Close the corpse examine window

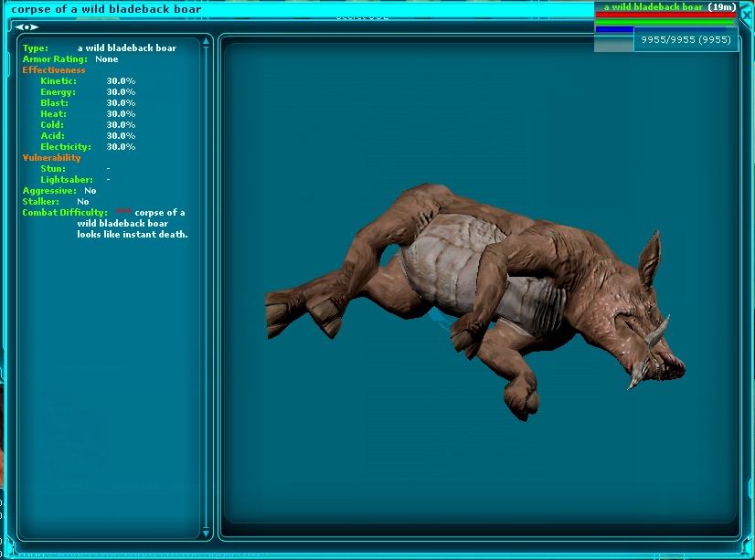747,15
